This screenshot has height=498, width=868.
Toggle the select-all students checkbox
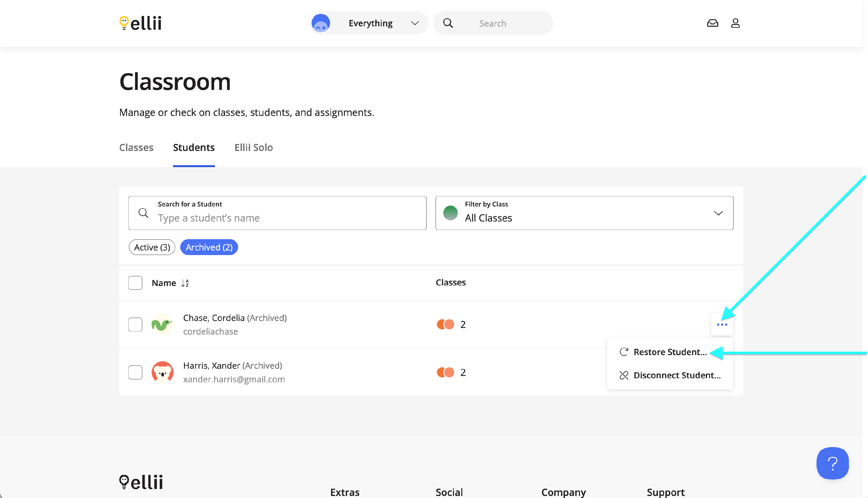click(135, 283)
